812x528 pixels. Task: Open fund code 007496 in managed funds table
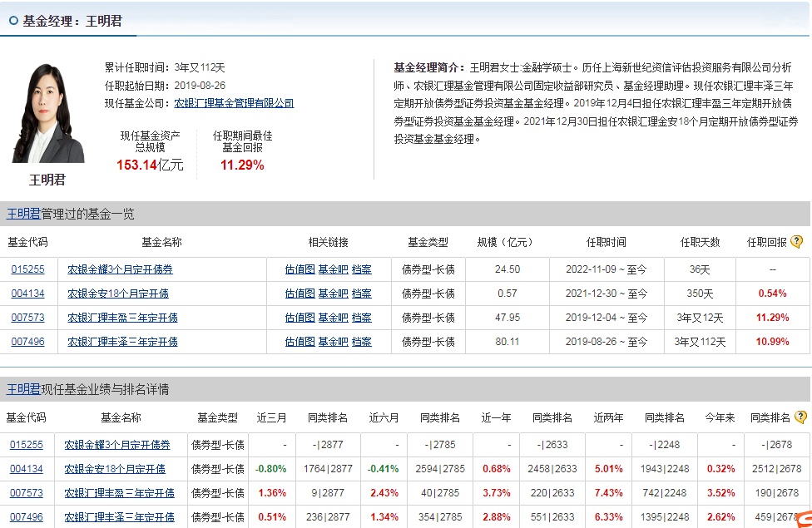click(x=28, y=342)
